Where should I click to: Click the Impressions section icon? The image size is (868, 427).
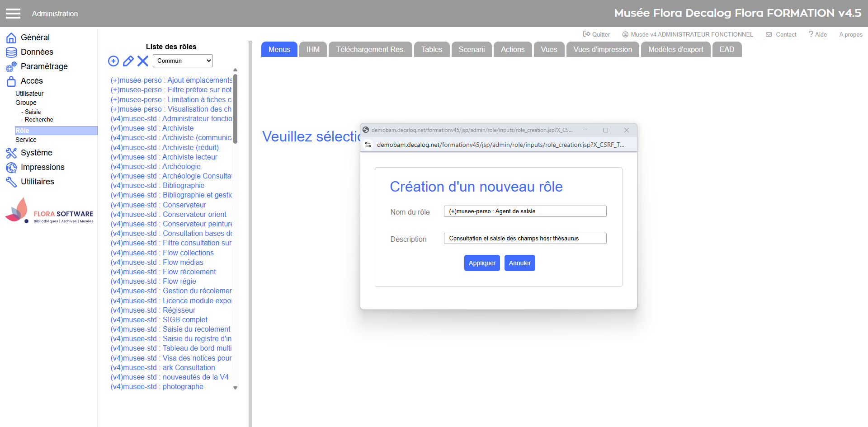(11, 168)
